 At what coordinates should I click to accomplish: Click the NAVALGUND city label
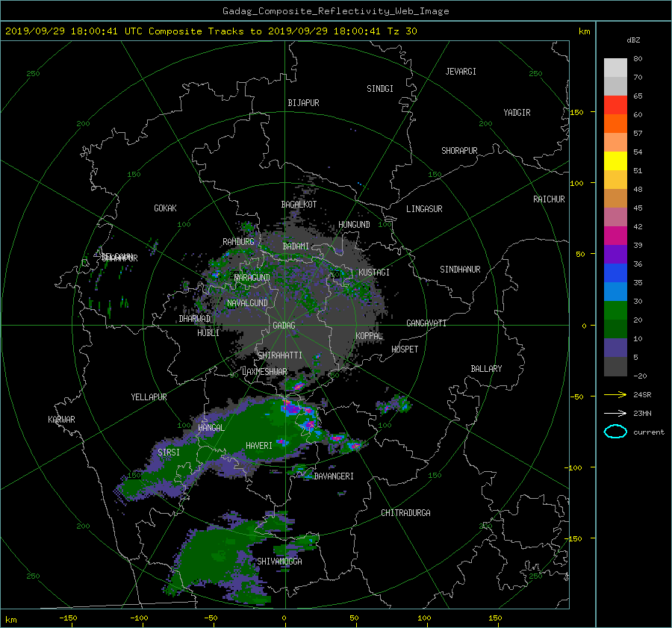(x=247, y=303)
